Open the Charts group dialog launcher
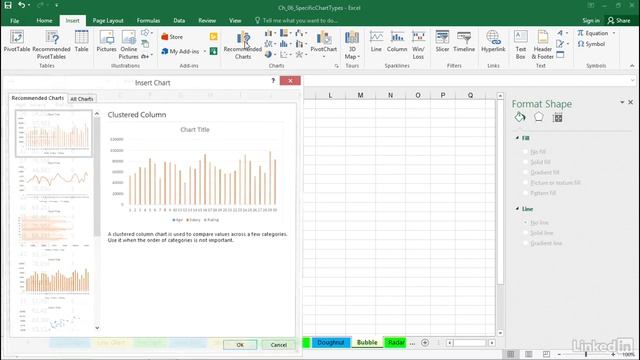640x360 pixels. point(336,66)
